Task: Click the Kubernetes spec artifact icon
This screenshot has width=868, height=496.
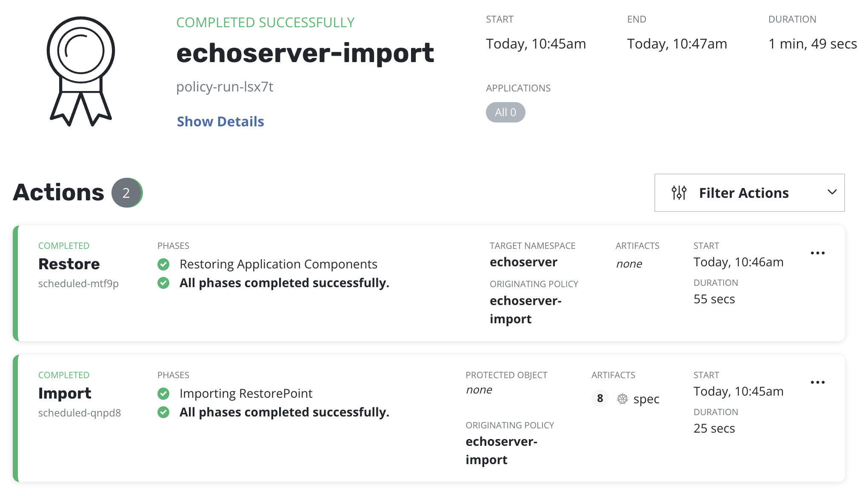Action: [x=622, y=399]
